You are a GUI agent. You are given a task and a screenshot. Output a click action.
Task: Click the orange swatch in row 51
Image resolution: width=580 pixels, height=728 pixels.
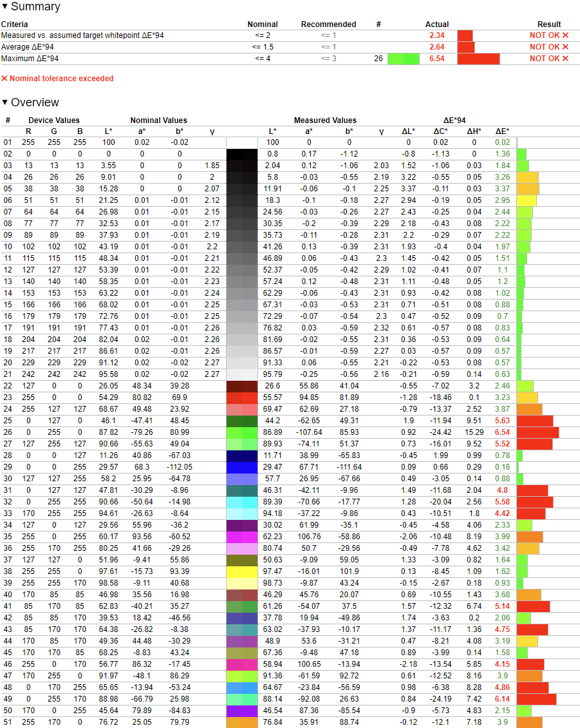point(242,722)
